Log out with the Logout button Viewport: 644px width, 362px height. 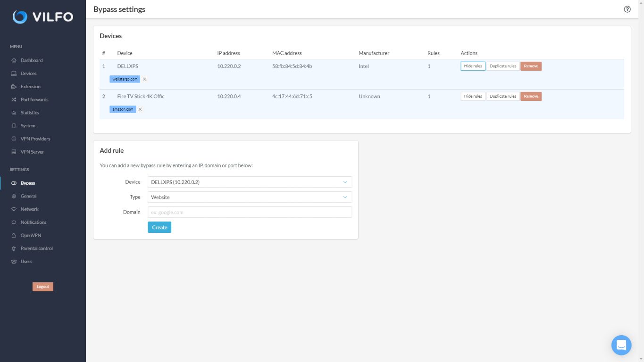(x=43, y=287)
